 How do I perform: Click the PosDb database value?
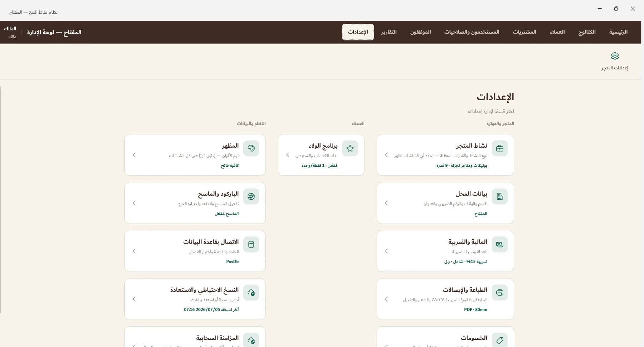(232, 262)
